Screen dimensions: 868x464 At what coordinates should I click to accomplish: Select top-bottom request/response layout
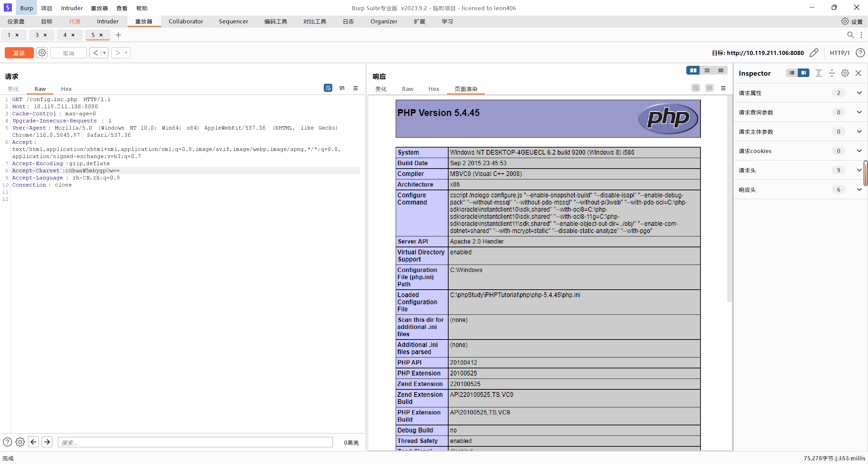tap(707, 70)
